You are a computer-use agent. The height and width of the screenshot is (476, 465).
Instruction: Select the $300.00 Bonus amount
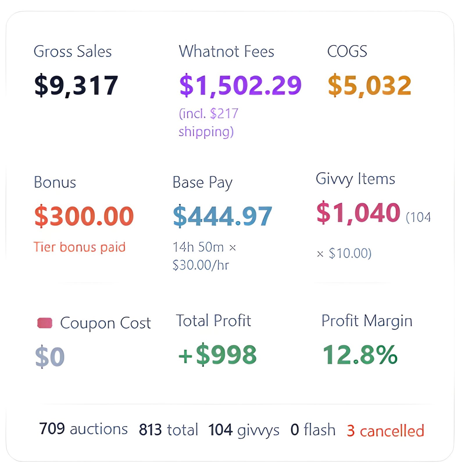coord(84,216)
